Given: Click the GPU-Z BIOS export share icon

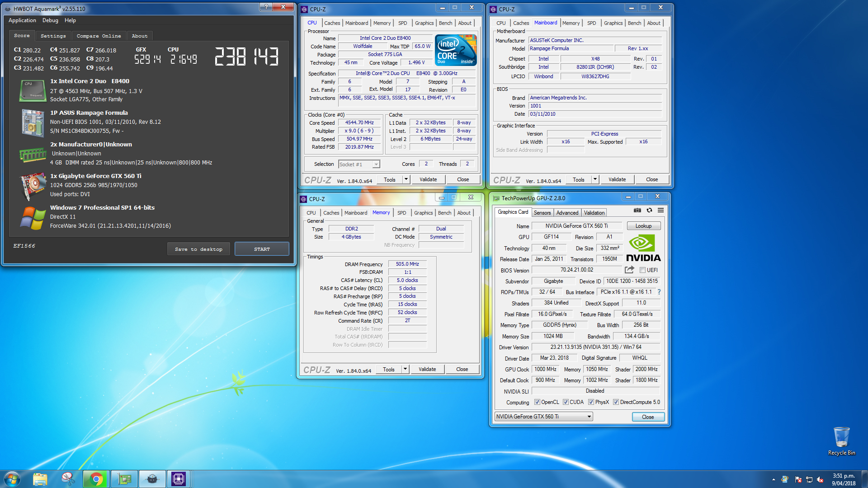Looking at the screenshot, I should [629, 270].
